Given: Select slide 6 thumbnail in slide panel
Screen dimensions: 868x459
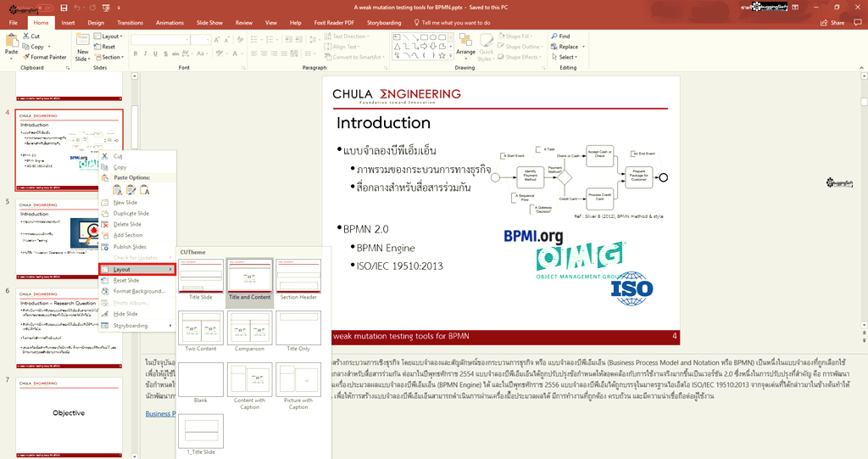Looking at the screenshot, I should click(x=69, y=328).
